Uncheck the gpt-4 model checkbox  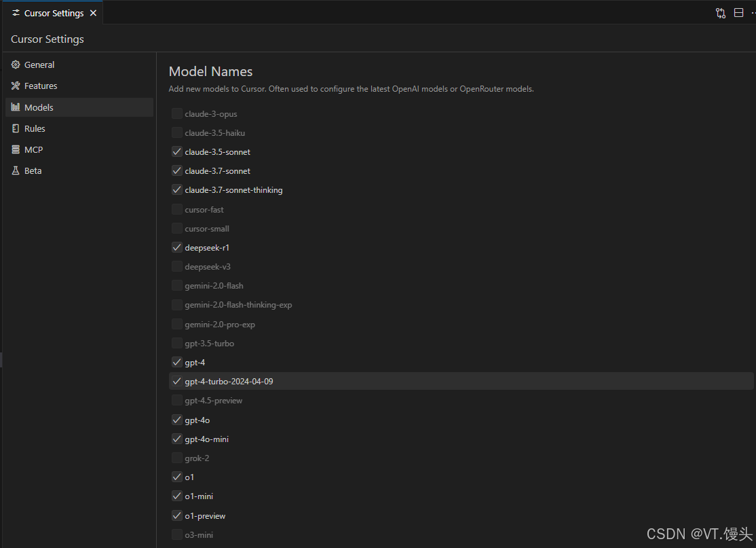click(177, 363)
